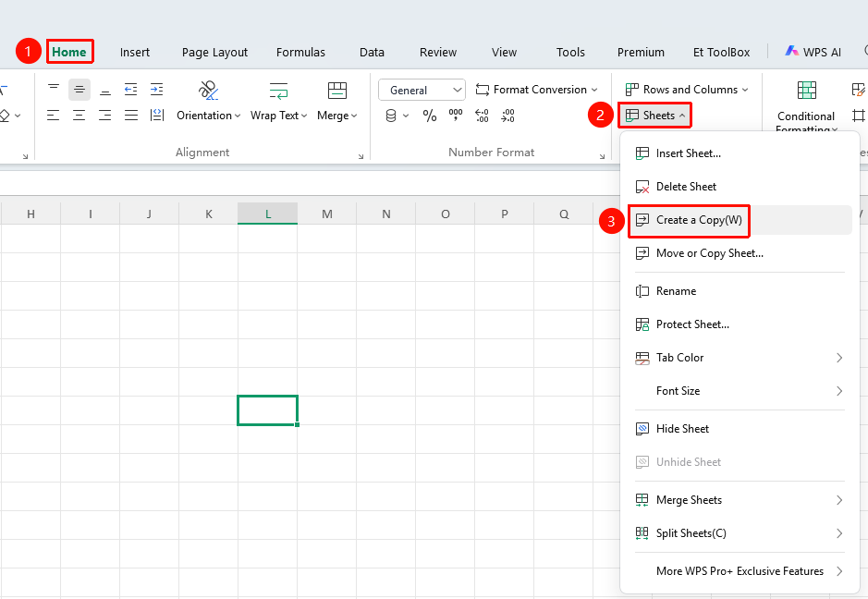Viewport: 868px width, 599px height.
Task: Choose Create a Copy option
Action: [x=739, y=220]
